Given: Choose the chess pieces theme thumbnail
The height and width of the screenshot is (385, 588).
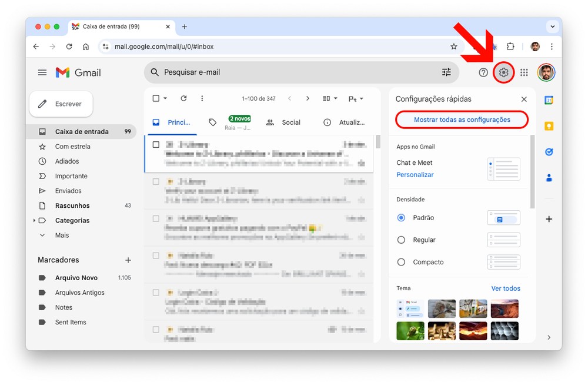Looking at the screenshot, I should [x=442, y=330].
